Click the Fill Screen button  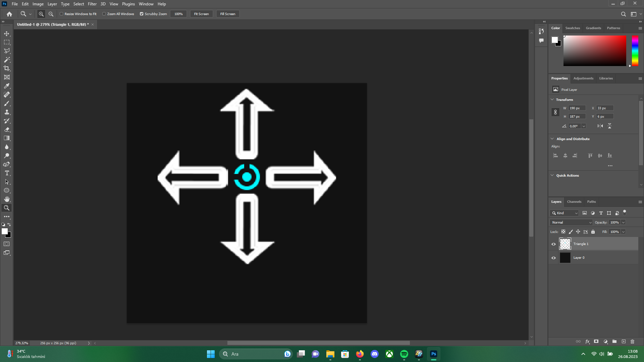tap(228, 14)
